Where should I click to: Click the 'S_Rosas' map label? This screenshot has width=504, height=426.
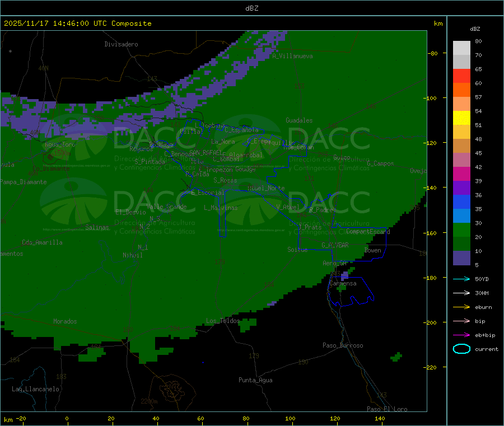[x=225, y=180]
